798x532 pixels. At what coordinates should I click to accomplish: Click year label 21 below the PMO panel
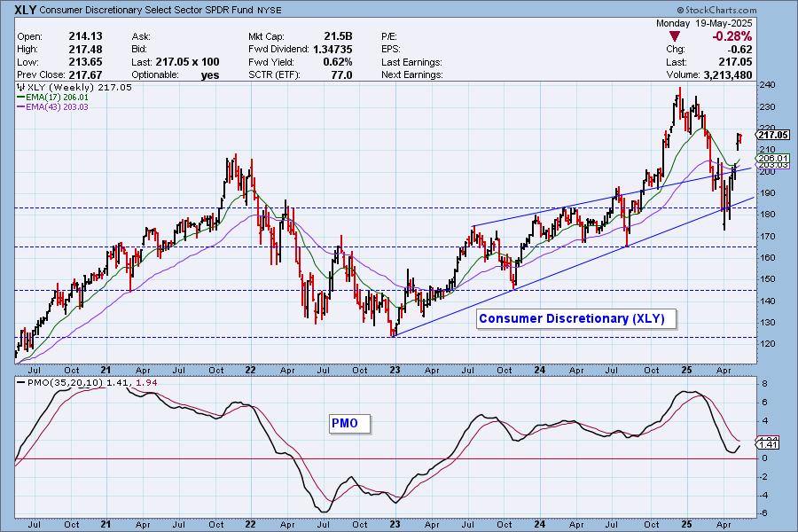point(106,524)
